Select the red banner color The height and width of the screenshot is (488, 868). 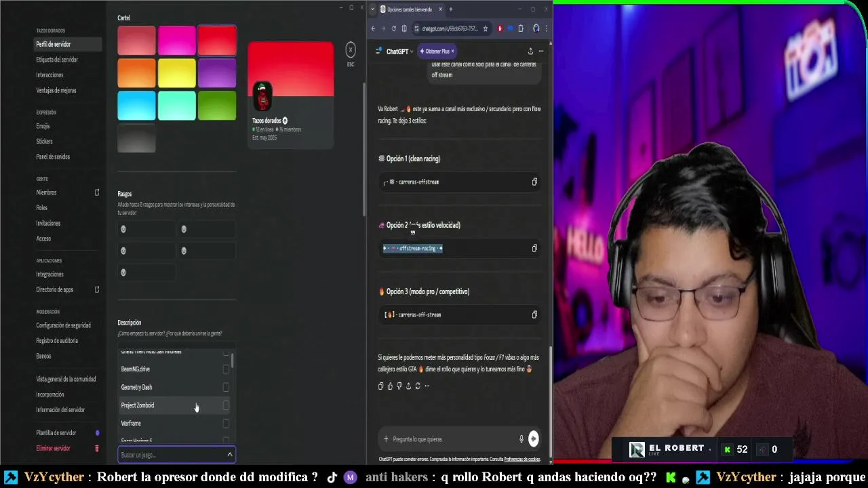pyautogui.click(x=217, y=41)
